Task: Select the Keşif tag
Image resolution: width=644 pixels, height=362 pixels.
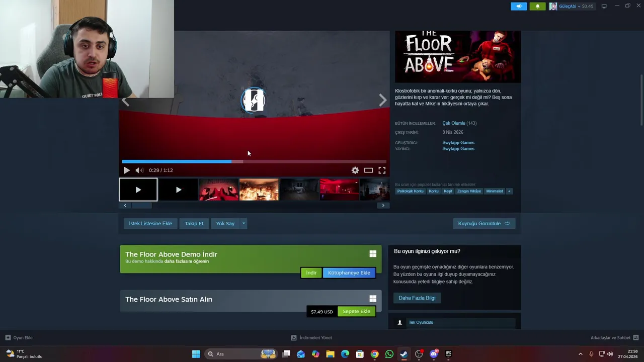Action: click(x=448, y=191)
